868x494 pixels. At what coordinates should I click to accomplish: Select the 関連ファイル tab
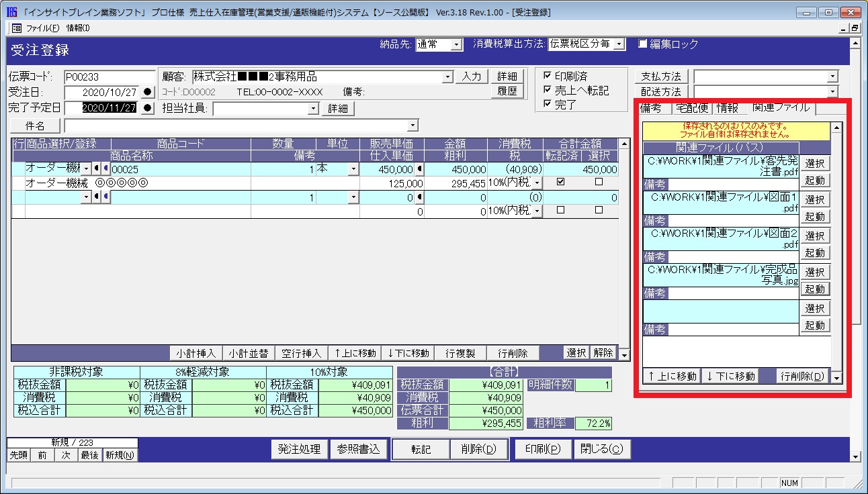[781, 107]
